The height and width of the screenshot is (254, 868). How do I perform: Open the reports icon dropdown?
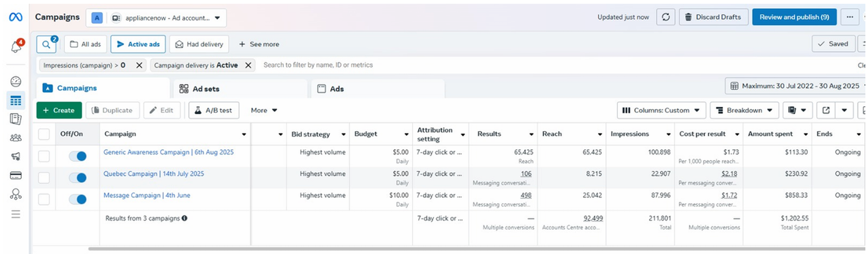[x=797, y=110]
